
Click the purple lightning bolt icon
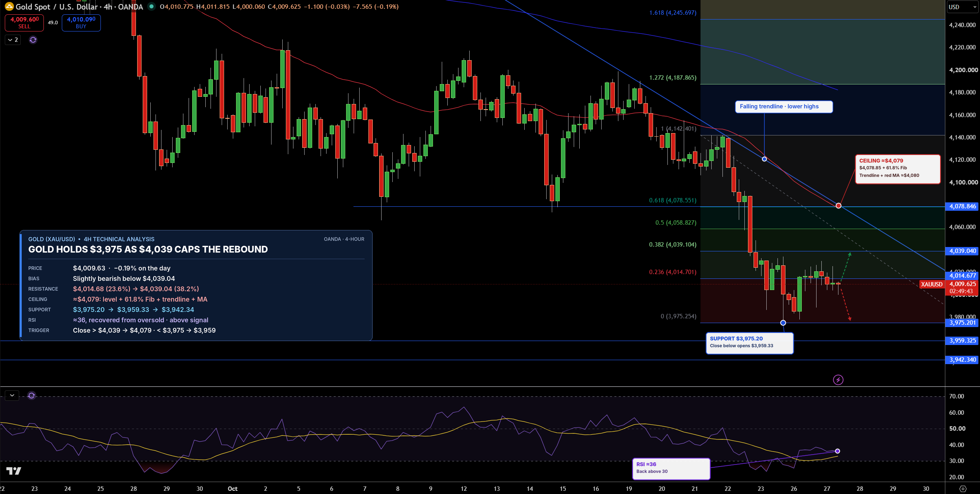(838, 380)
